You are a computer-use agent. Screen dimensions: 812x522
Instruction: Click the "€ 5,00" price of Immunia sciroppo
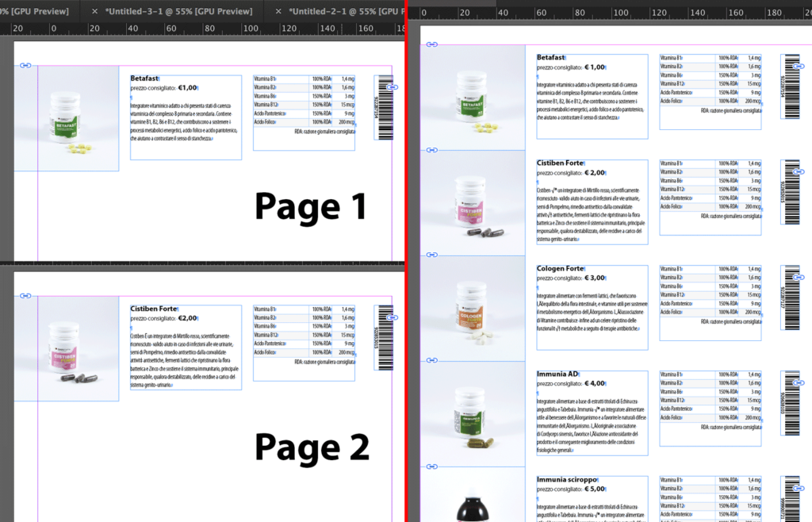(595, 489)
